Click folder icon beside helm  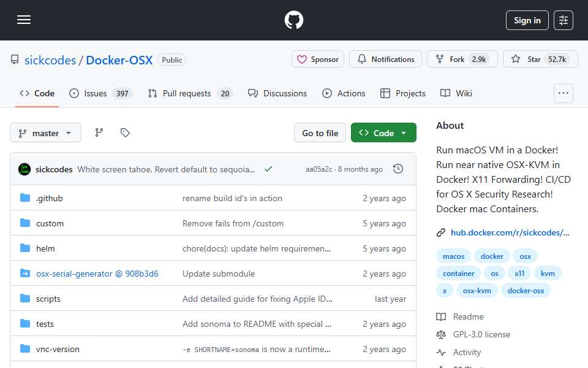pos(25,248)
